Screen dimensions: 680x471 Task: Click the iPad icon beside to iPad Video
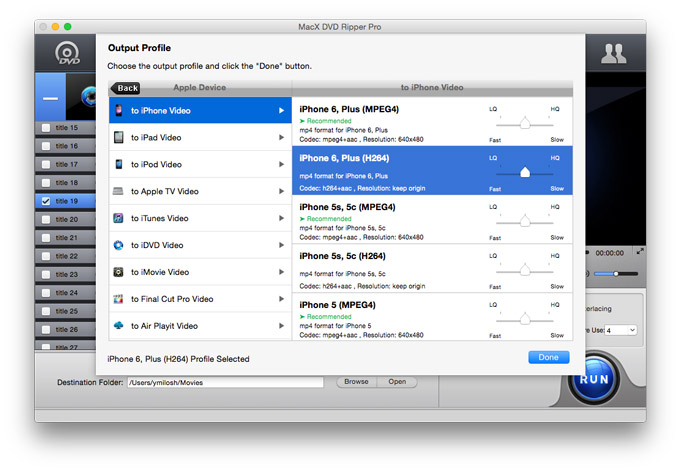118,137
